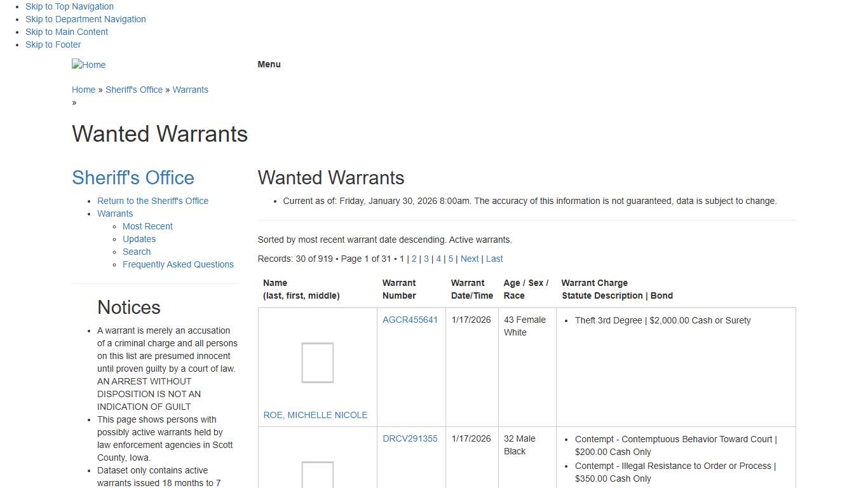Click the Home breadcrumb link

[83, 90]
